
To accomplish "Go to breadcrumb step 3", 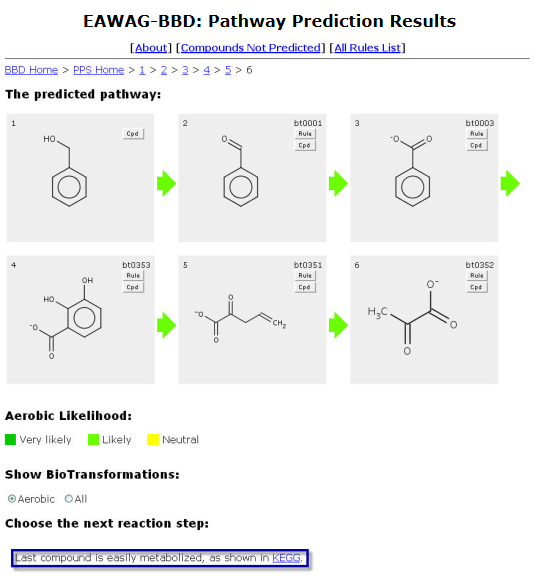I will coord(185,70).
